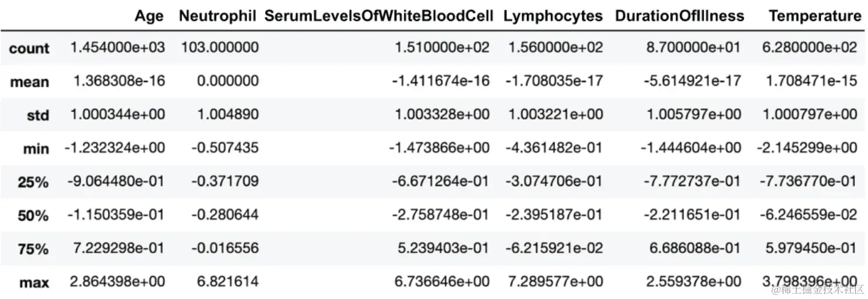Click the DurationOfIllness column header

pyautogui.click(x=680, y=16)
